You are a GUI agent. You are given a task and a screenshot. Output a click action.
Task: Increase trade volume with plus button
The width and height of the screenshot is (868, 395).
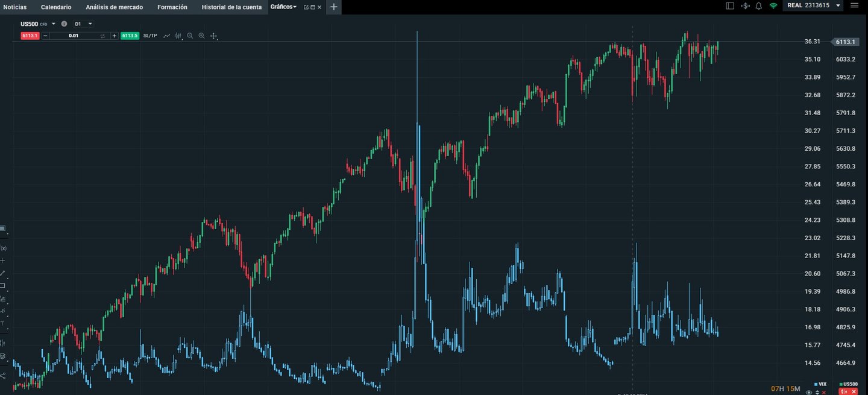pyautogui.click(x=114, y=36)
